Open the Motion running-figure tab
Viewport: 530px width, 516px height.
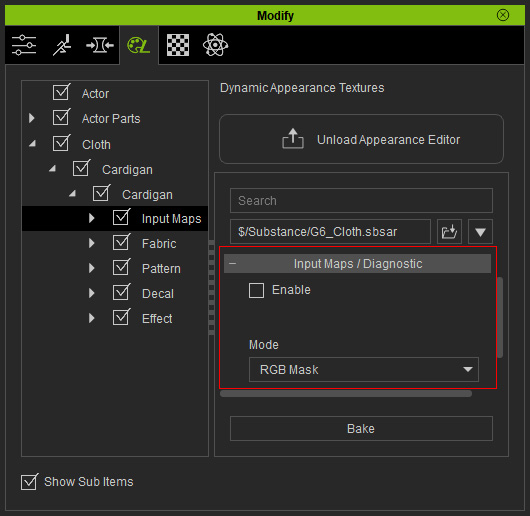[62, 45]
